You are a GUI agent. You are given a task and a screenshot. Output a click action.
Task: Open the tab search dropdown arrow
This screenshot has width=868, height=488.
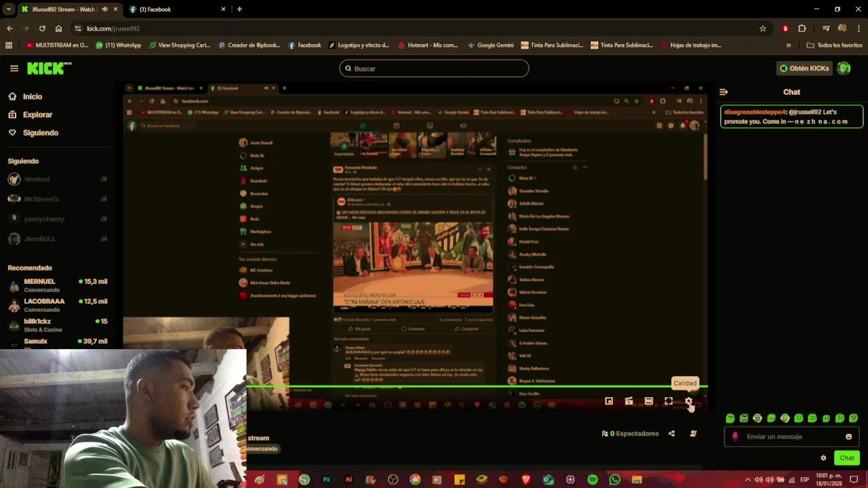click(x=8, y=9)
